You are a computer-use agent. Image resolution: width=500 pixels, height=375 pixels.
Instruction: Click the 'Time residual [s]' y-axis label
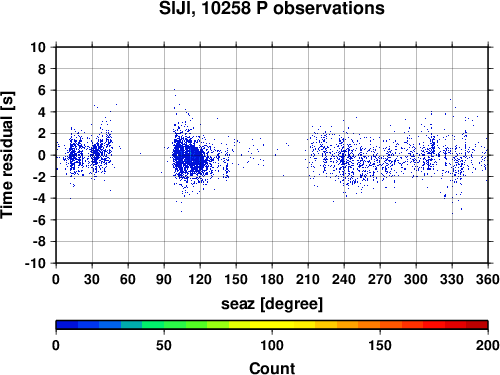(7, 155)
